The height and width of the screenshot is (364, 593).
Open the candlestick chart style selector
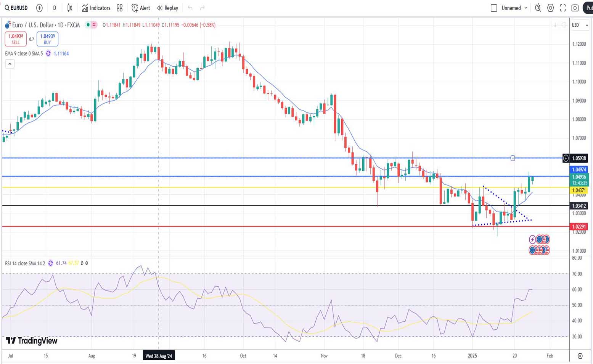[70, 8]
